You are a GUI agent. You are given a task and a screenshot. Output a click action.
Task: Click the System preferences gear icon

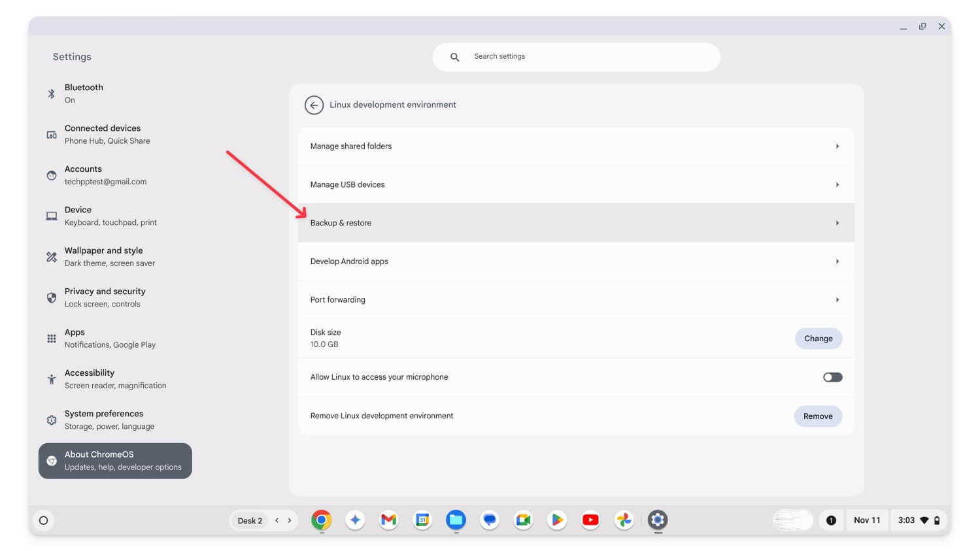[x=52, y=420]
